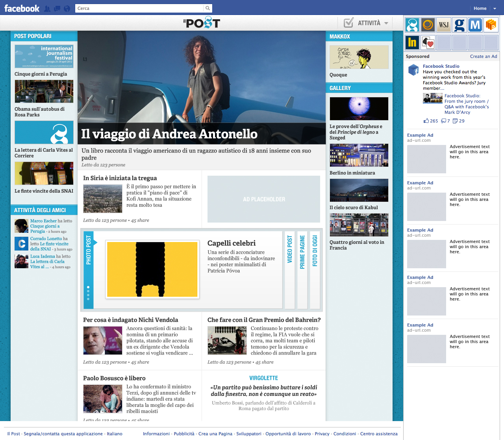
Task: Click the search magnifier button
Action: [208, 8]
